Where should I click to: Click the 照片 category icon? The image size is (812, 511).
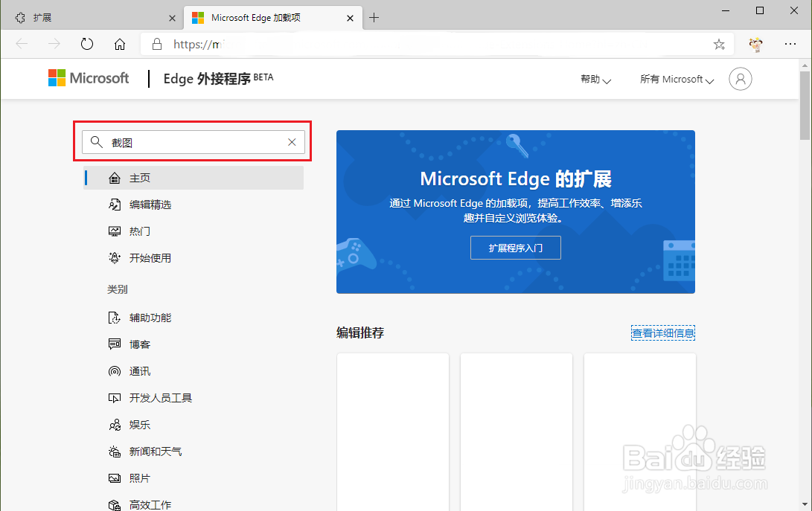click(115, 478)
